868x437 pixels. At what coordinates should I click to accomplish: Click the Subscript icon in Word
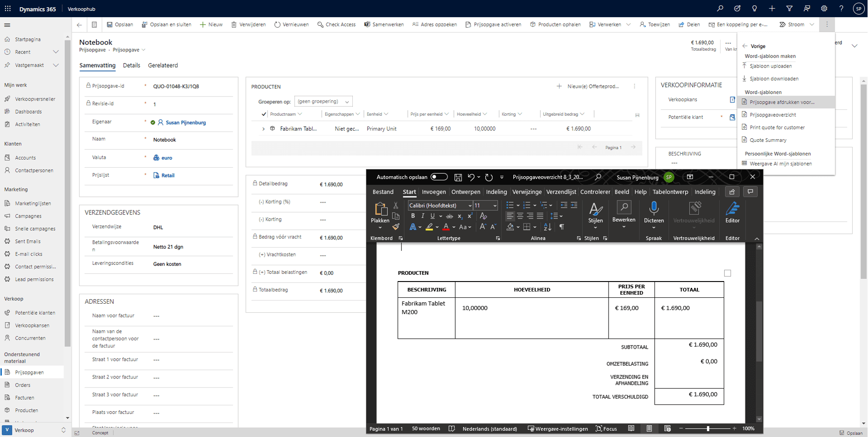460,216
